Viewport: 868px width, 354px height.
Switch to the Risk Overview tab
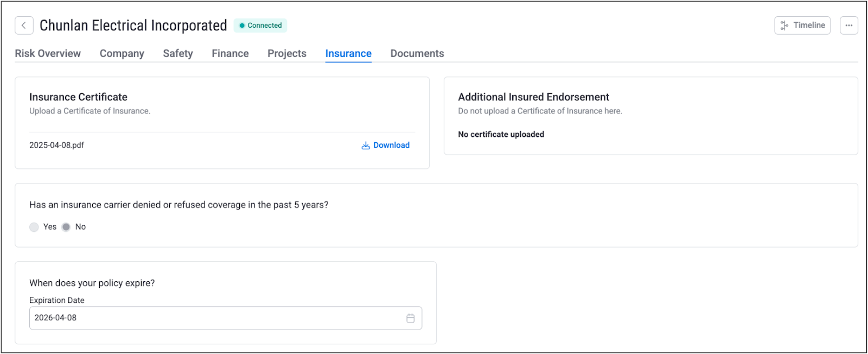(48, 54)
